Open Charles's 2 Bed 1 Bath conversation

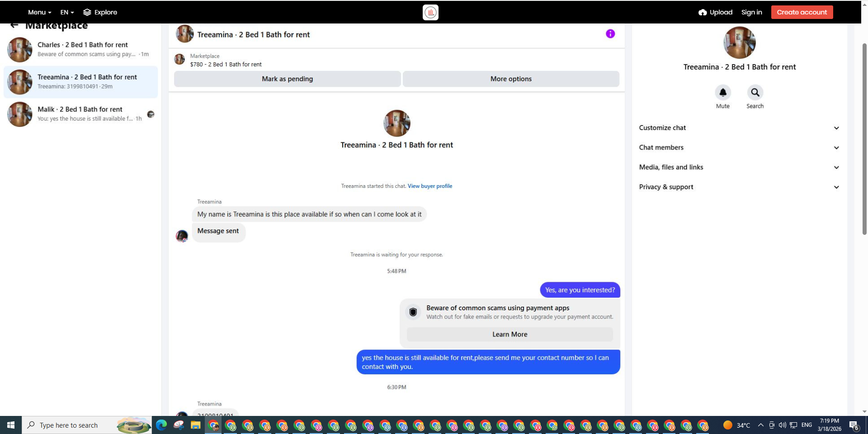81,49
